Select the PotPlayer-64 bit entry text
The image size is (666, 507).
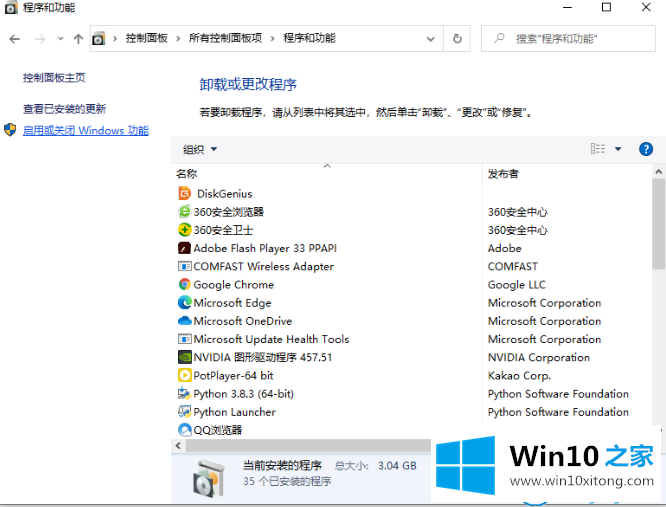(233, 376)
